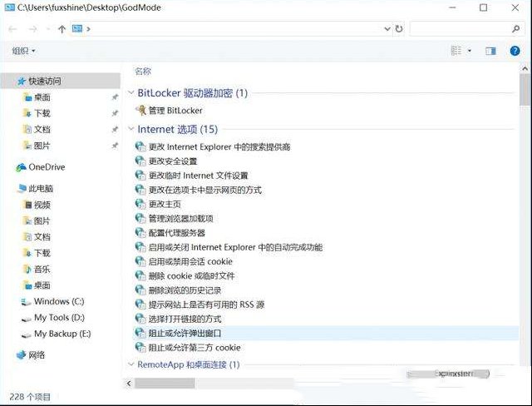This screenshot has height=406, width=532.
Task: Click the 228 个项目 status text
Action: pyautogui.click(x=30, y=397)
